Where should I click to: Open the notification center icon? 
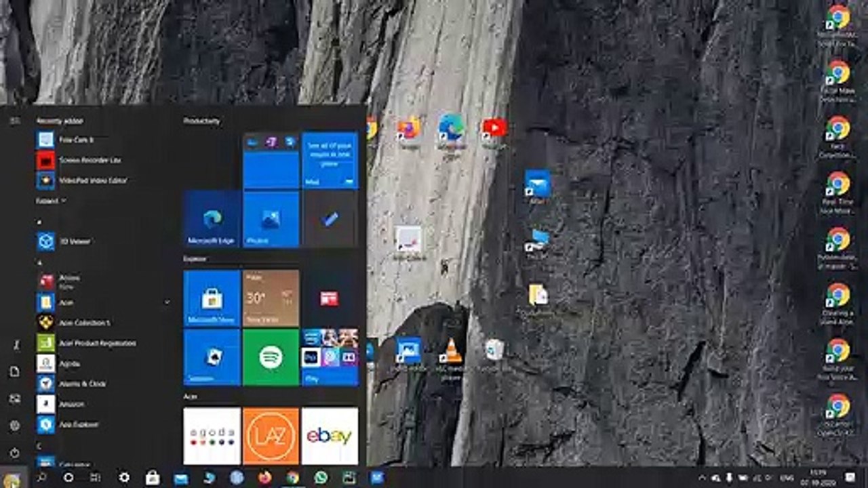point(850,478)
